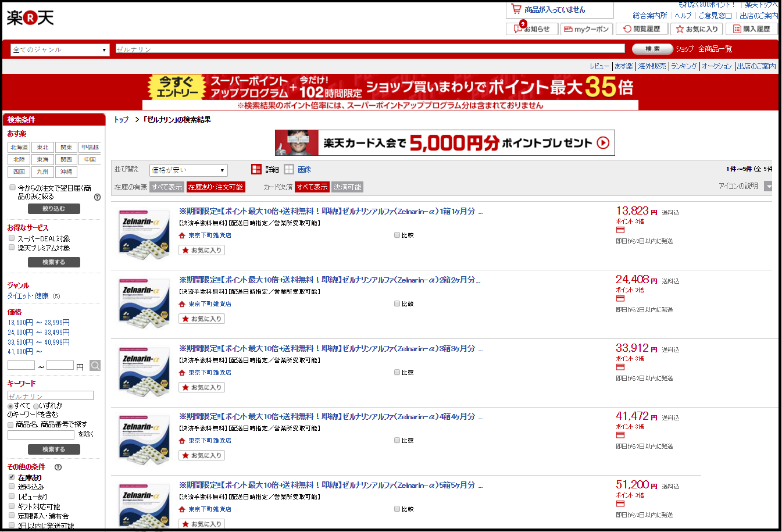The height and width of the screenshot is (532, 782).
Task: Tick 比較 checkbox for 4箱4ヶ月分 item
Action: click(397, 440)
